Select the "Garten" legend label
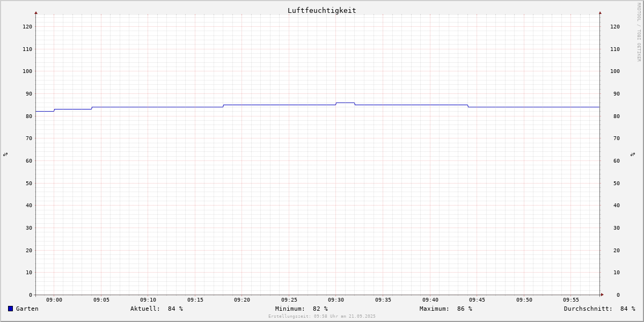This screenshot has height=322, width=644. [x=27, y=309]
